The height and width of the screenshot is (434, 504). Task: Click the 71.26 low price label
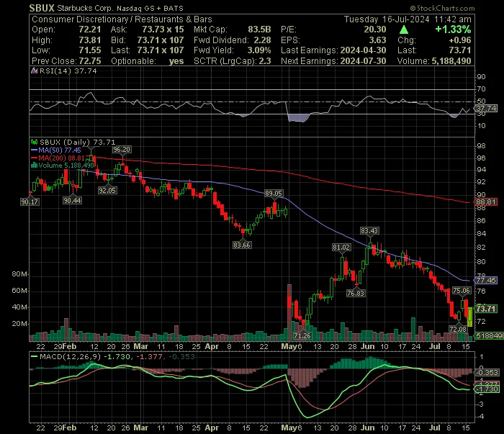click(302, 335)
